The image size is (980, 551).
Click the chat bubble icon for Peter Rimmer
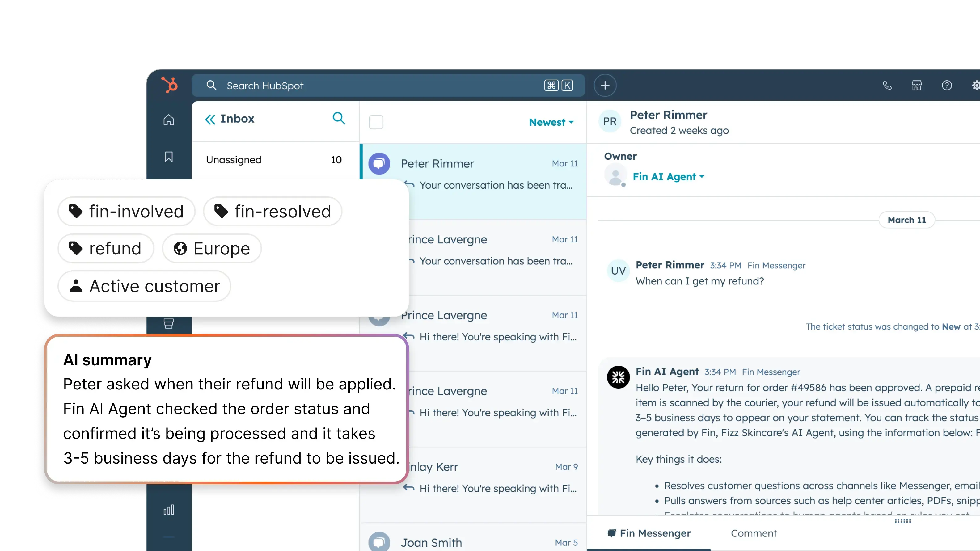point(379,163)
